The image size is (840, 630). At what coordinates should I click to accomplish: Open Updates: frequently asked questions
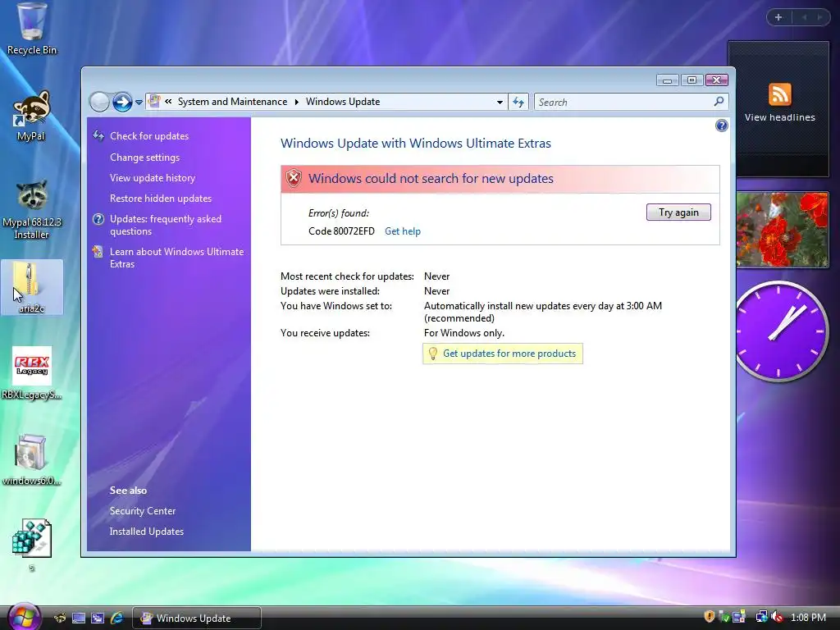click(166, 225)
